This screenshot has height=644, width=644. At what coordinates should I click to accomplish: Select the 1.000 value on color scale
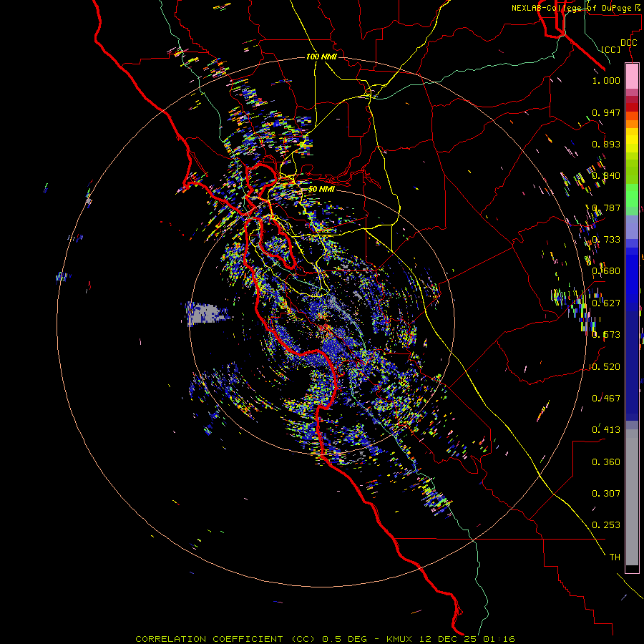606,80
